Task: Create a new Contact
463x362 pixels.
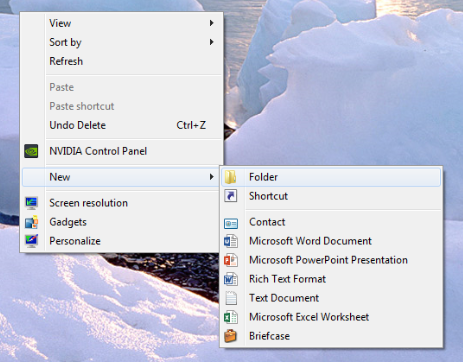Action: pos(331,222)
